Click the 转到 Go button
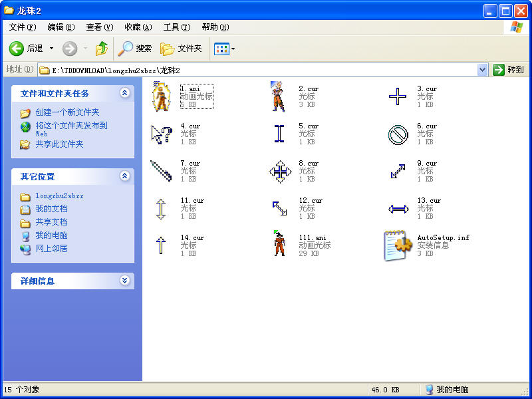This screenshot has width=532, height=399. point(509,70)
